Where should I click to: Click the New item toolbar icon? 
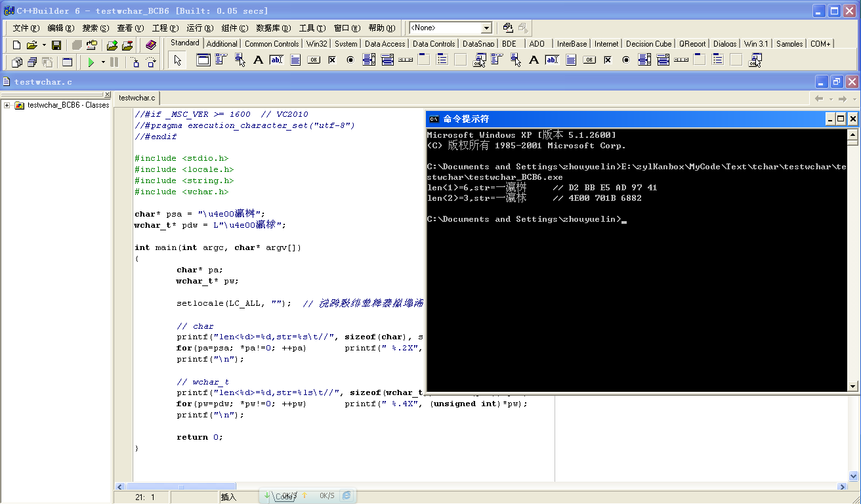coord(17,45)
